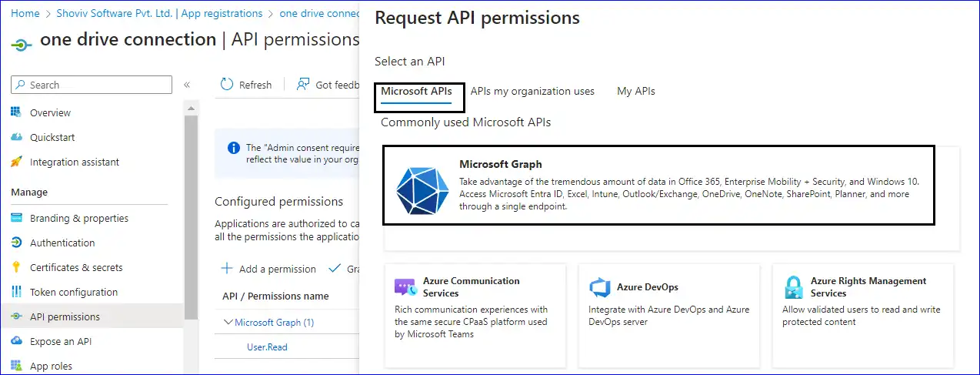Open the Quickstart sidebar item
The height and width of the screenshot is (375, 980).
(52, 137)
